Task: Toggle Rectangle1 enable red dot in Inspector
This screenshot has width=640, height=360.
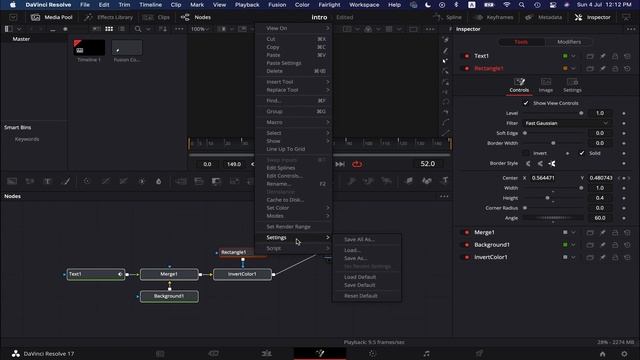Action: coord(467,69)
